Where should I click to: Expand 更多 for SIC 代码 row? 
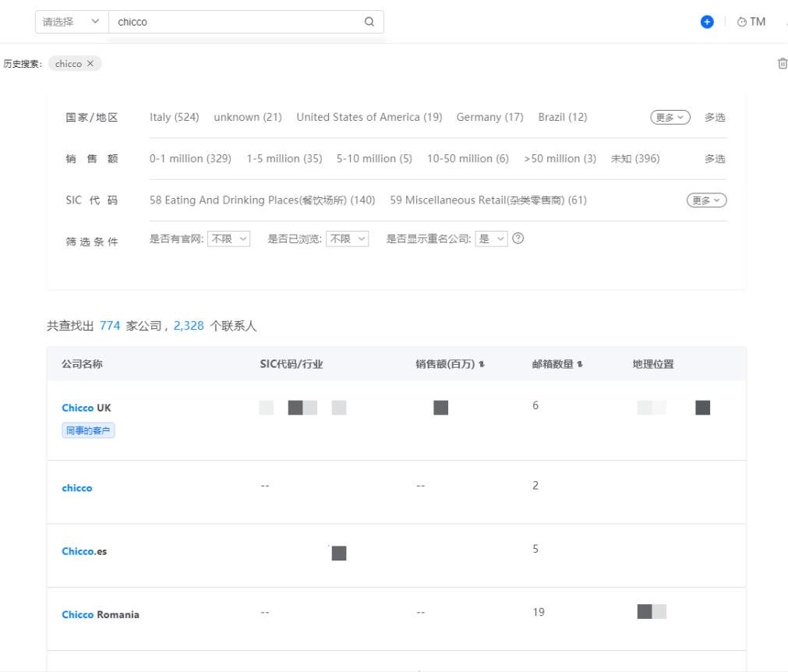pos(706,200)
